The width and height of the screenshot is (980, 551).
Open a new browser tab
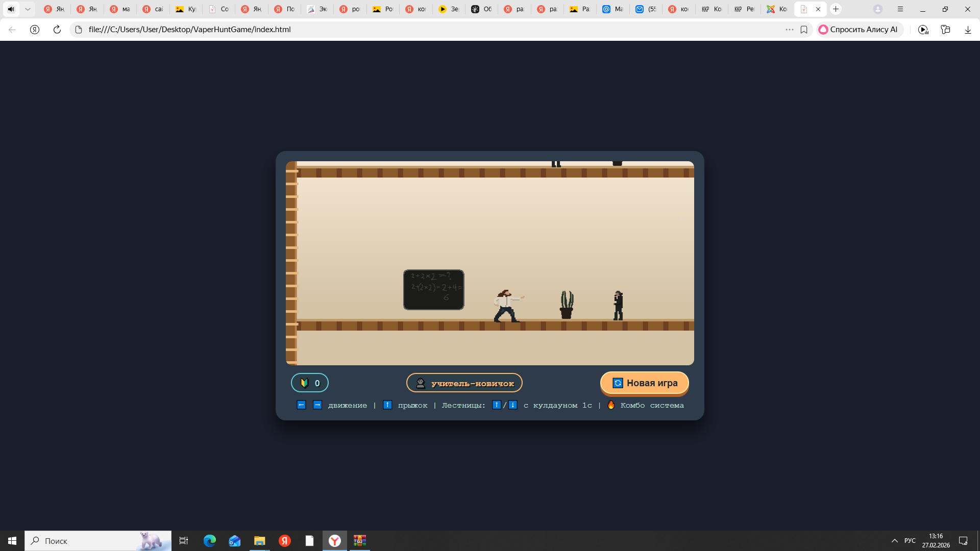(836, 9)
